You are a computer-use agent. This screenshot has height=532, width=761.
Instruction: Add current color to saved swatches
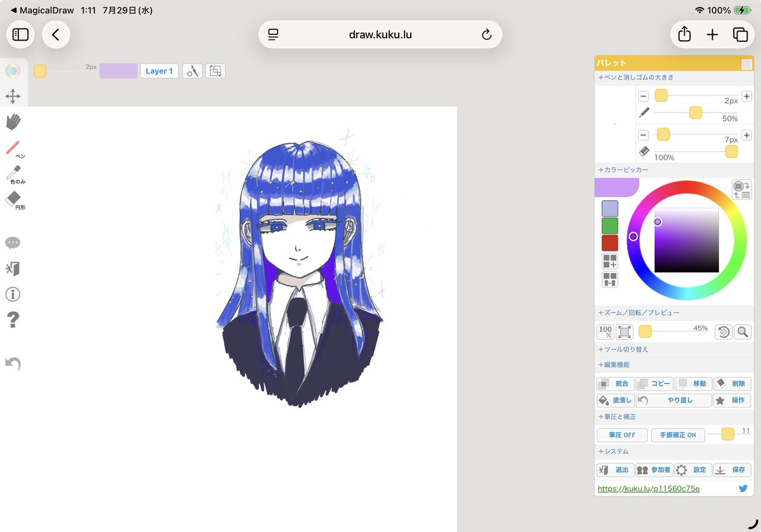point(610,261)
